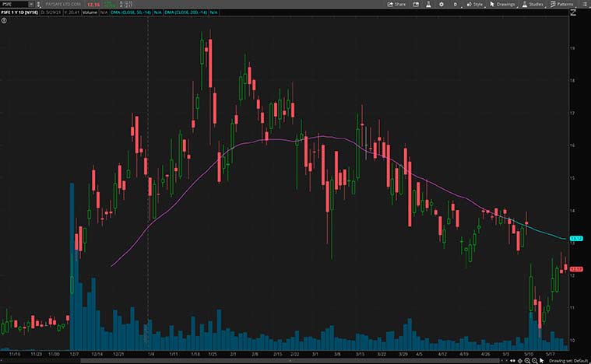Click the 10 price level on the price axis
591x364 pixels.
click(x=572, y=341)
